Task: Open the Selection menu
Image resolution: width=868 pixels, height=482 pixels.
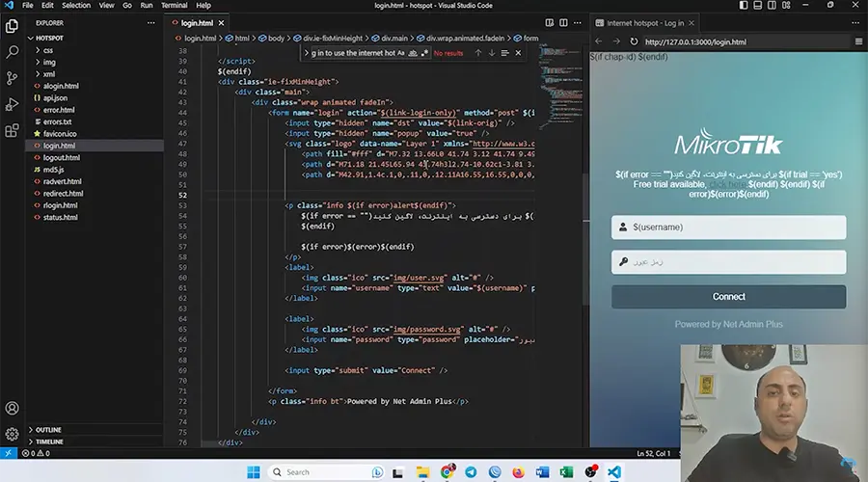Action: pyautogui.click(x=76, y=5)
